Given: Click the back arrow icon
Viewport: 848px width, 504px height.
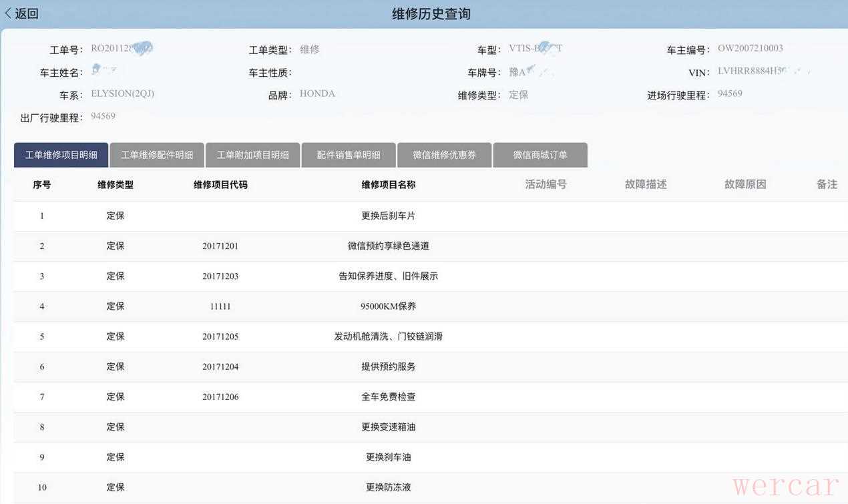Looking at the screenshot, I should pos(8,13).
